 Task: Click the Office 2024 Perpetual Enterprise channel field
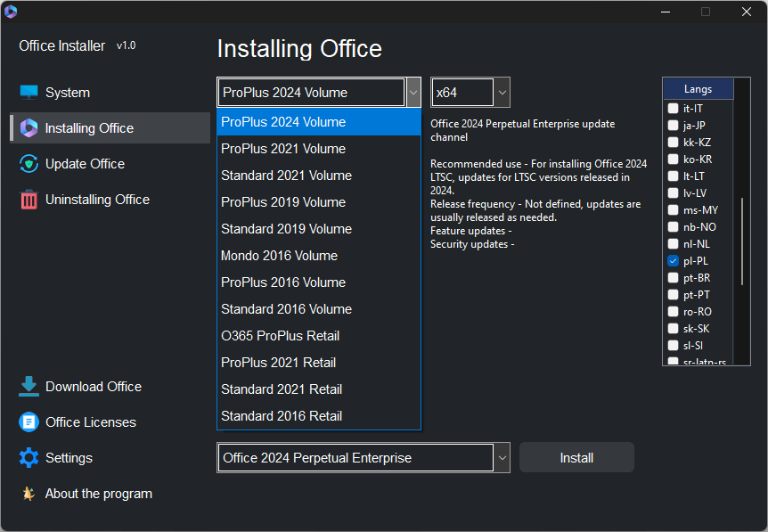pyautogui.click(x=355, y=457)
